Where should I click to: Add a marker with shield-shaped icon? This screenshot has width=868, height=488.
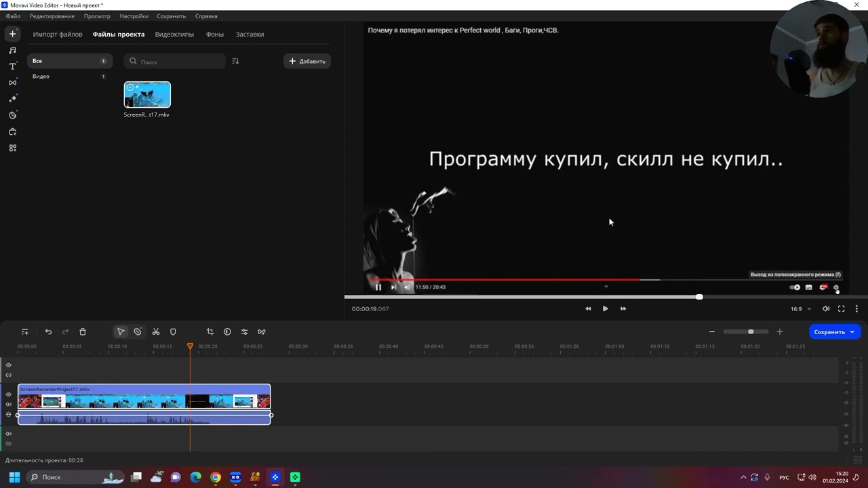coord(173,331)
